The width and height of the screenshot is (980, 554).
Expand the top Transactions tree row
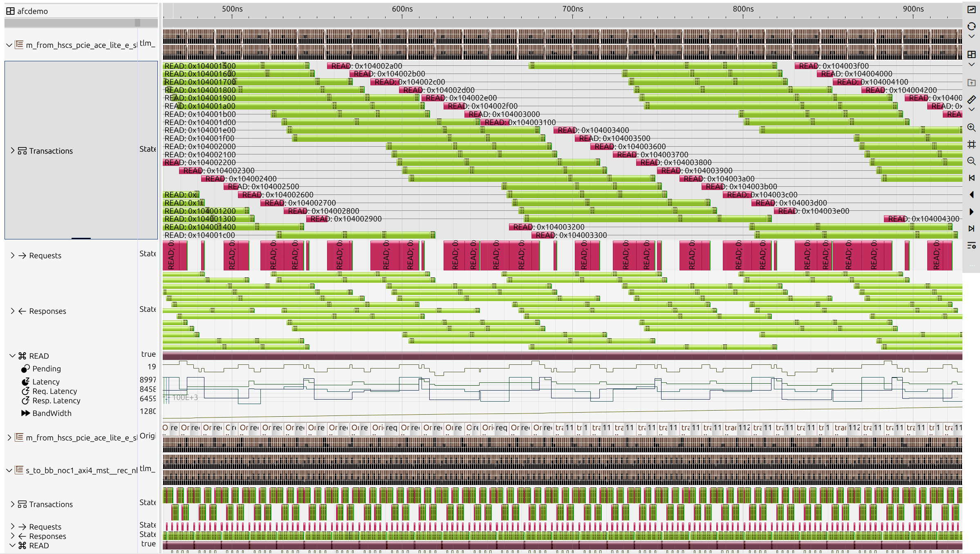[13, 151]
